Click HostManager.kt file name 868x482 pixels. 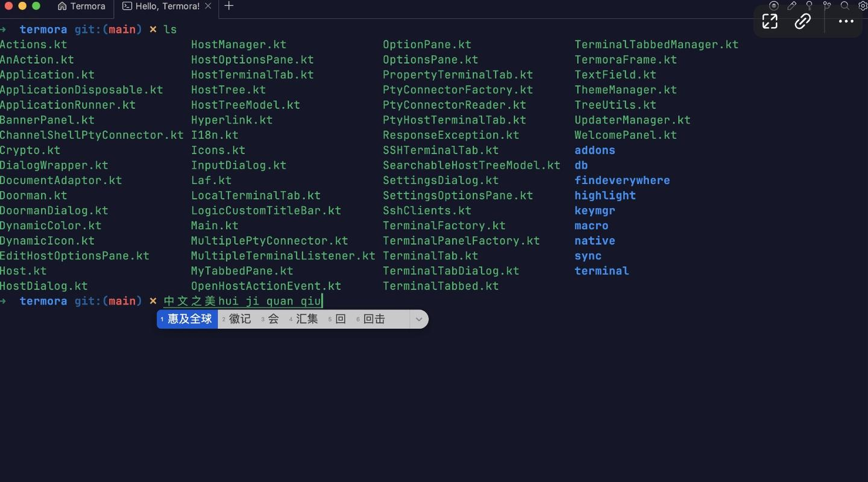coord(239,45)
